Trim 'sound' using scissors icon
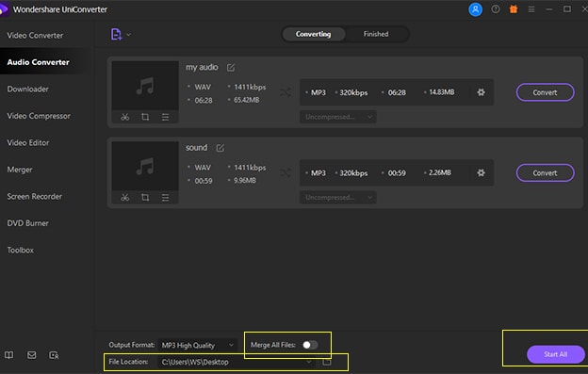This screenshot has height=374, width=588. 125,198
